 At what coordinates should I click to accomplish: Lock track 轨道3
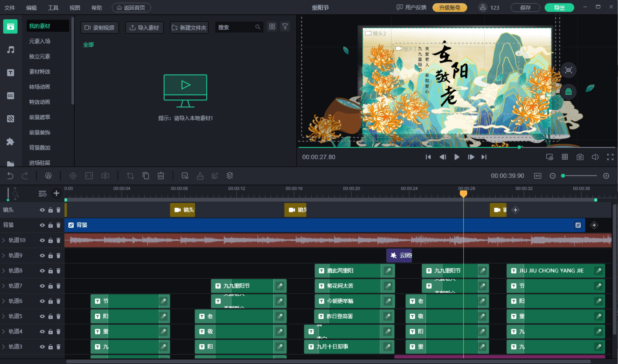pyautogui.click(x=50, y=347)
